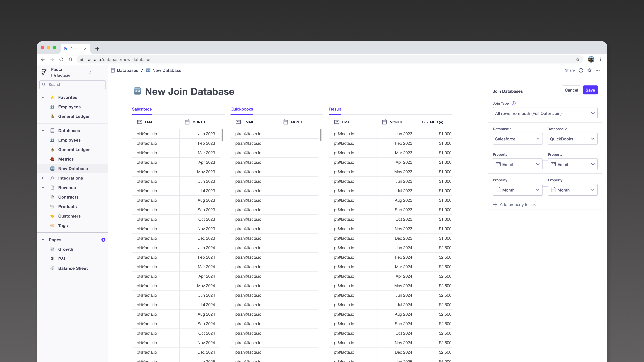Viewport: 644px width, 362px height.
Task: Expand the Integrations section
Action: click(43, 178)
